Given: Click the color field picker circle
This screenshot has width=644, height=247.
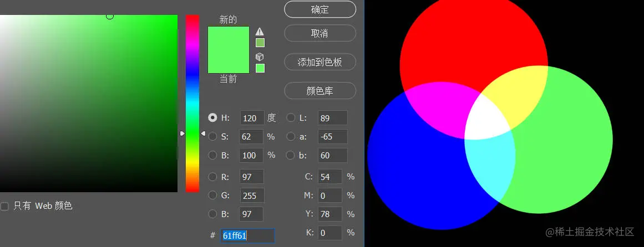Looking at the screenshot, I should [110, 16].
